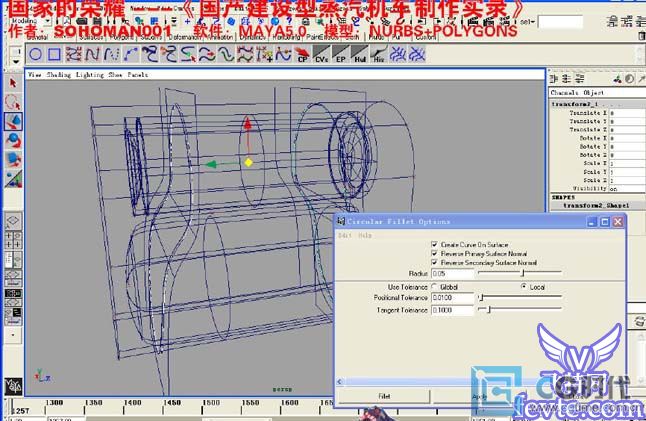646x421 pixels.
Task: Click the Radius value field
Action: [452, 274]
